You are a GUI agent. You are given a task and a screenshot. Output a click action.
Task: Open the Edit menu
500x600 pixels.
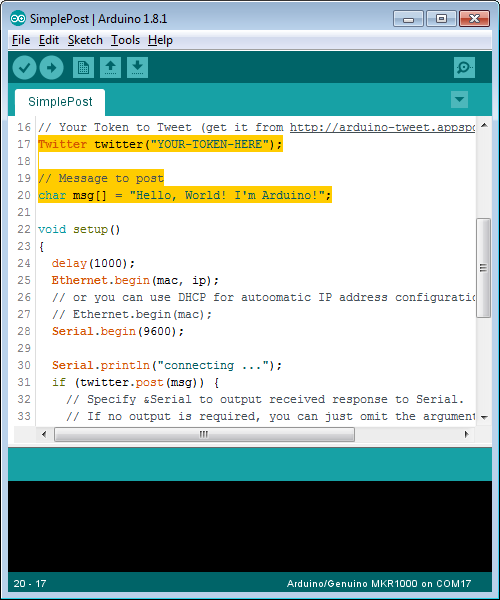click(49, 40)
